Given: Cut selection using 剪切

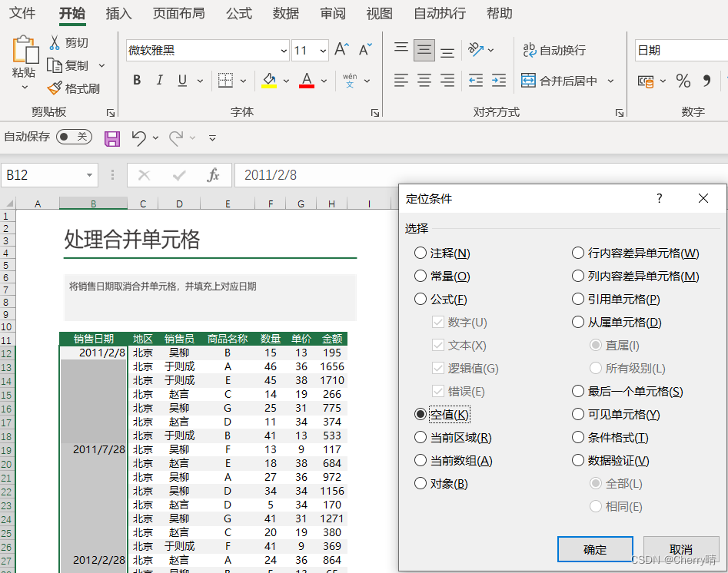Looking at the screenshot, I should coord(69,42).
